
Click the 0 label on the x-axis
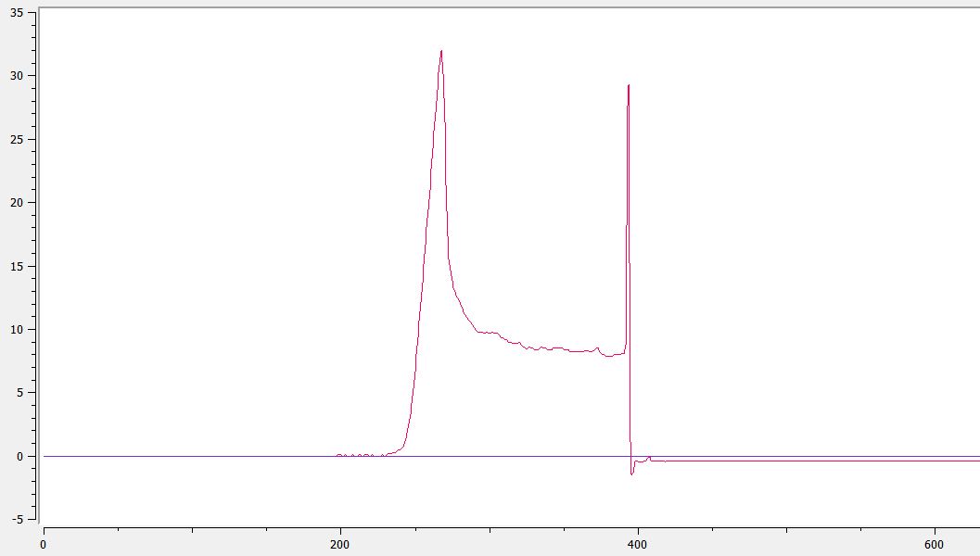(44, 545)
